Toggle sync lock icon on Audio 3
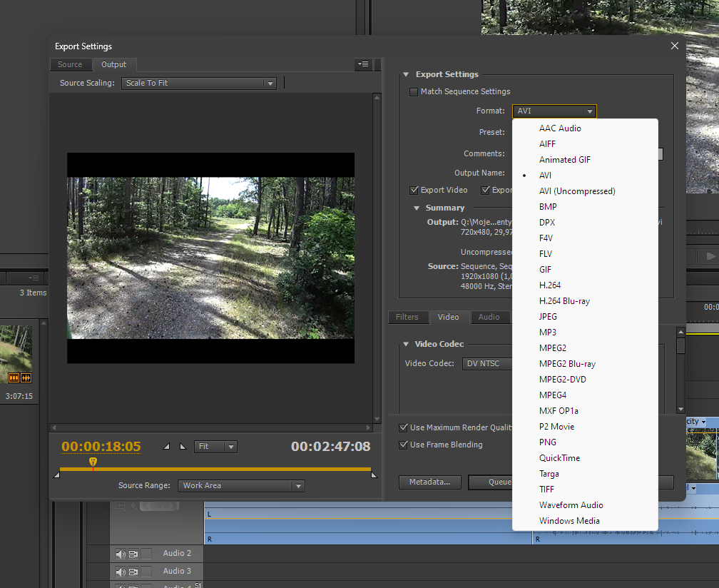 [x=133, y=572]
